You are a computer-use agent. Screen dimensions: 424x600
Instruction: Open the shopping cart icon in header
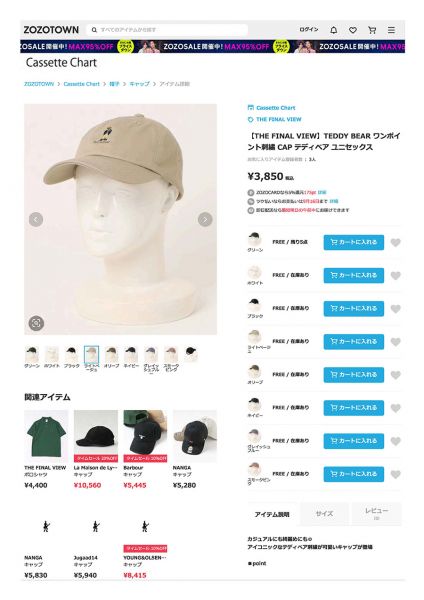tap(372, 30)
